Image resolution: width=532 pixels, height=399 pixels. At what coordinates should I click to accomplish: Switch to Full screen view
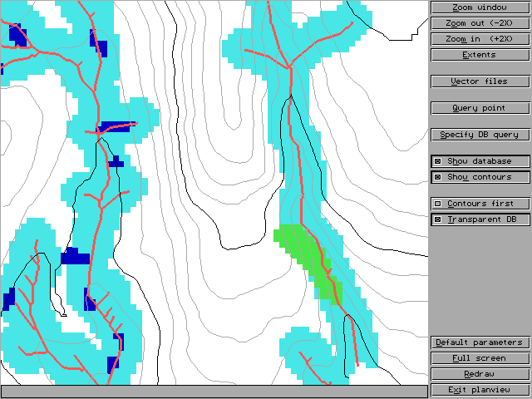click(x=480, y=358)
